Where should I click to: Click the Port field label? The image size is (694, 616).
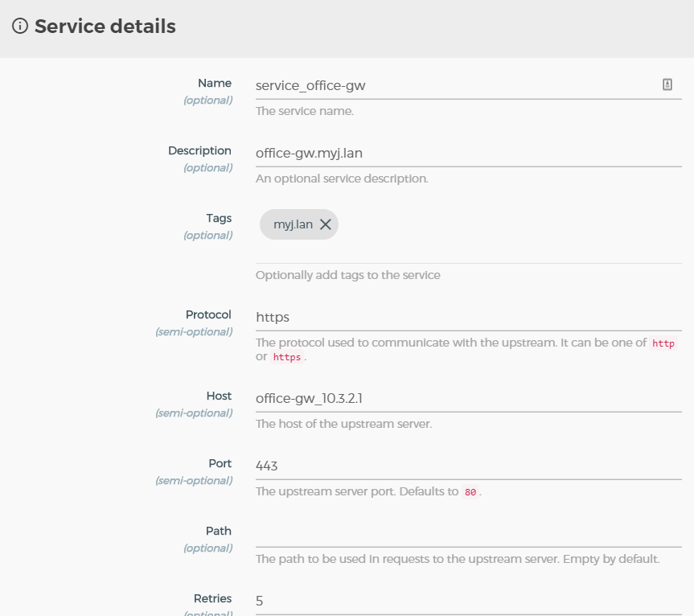tap(220, 463)
